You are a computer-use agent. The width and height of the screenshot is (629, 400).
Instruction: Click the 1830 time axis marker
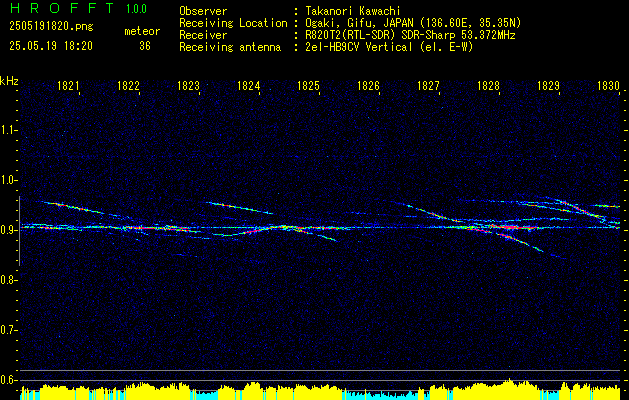[x=609, y=86]
